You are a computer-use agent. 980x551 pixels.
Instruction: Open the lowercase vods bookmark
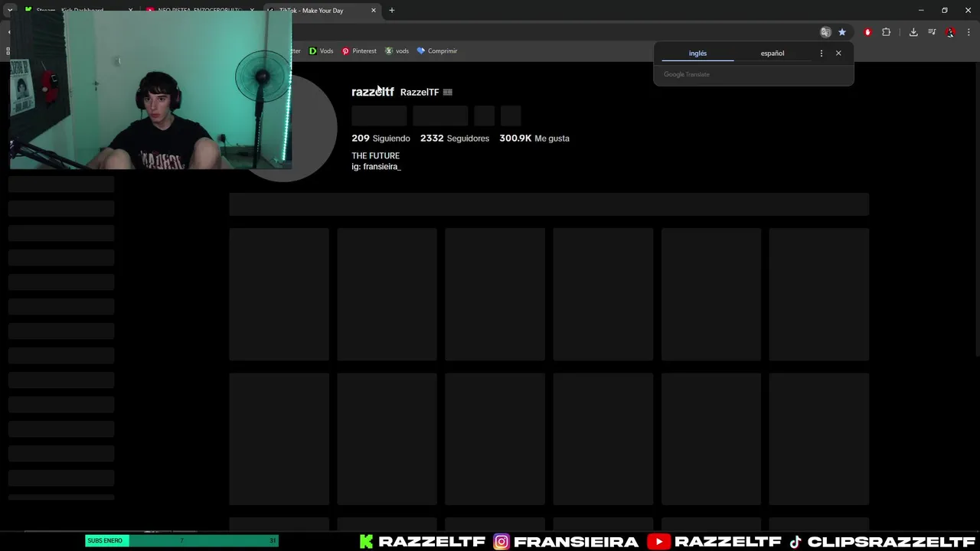tap(397, 51)
